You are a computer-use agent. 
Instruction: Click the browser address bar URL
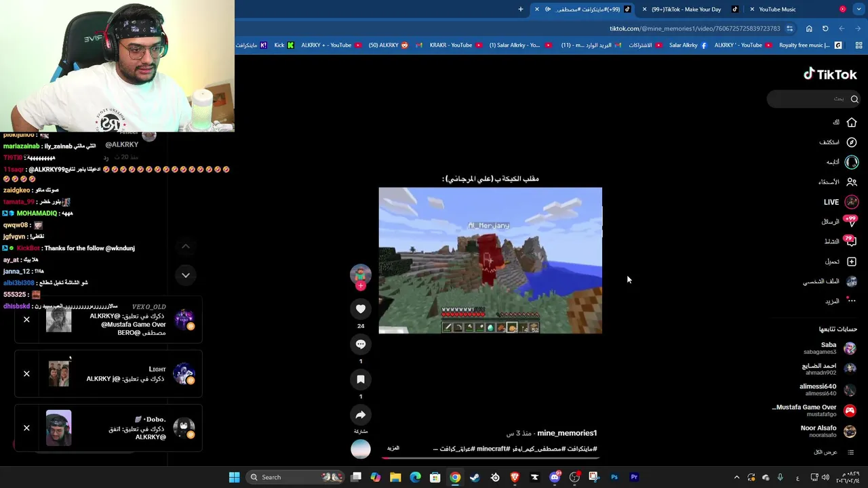click(x=694, y=28)
